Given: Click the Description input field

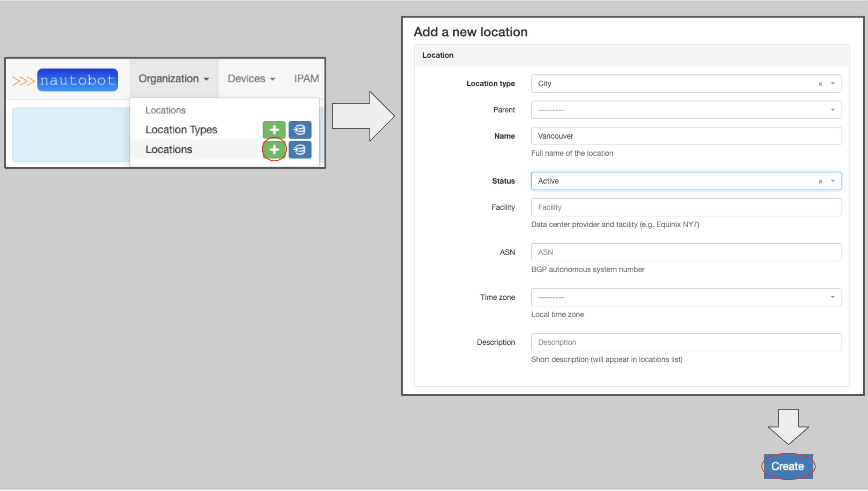Looking at the screenshot, I should pos(685,342).
